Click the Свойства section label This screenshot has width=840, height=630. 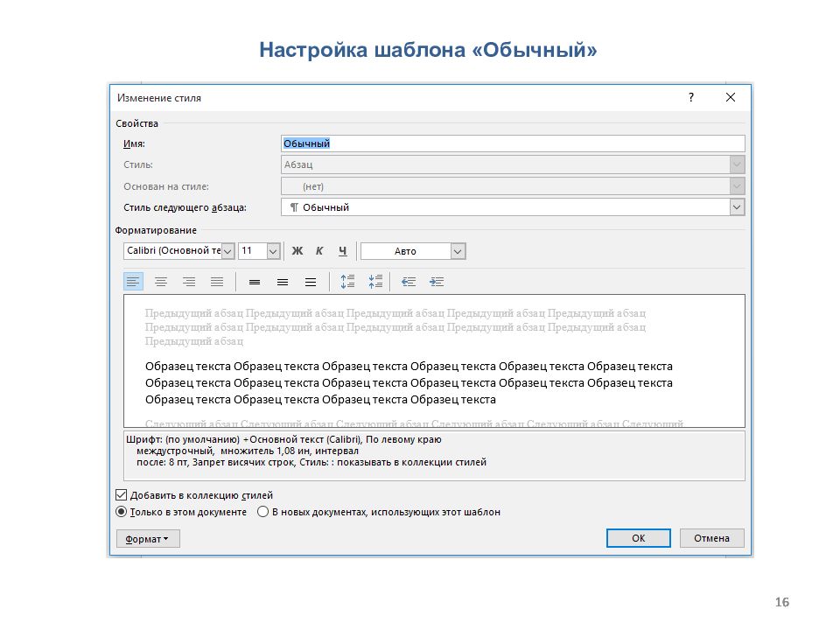coord(137,123)
